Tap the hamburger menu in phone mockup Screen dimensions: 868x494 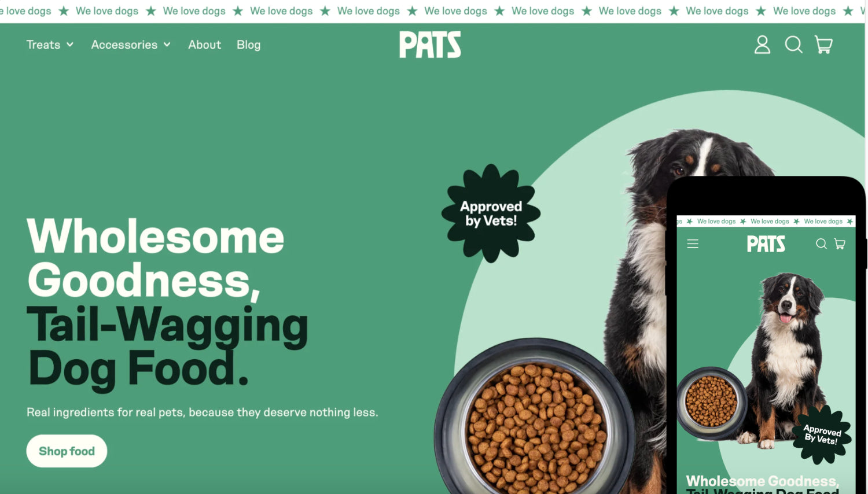tap(693, 244)
